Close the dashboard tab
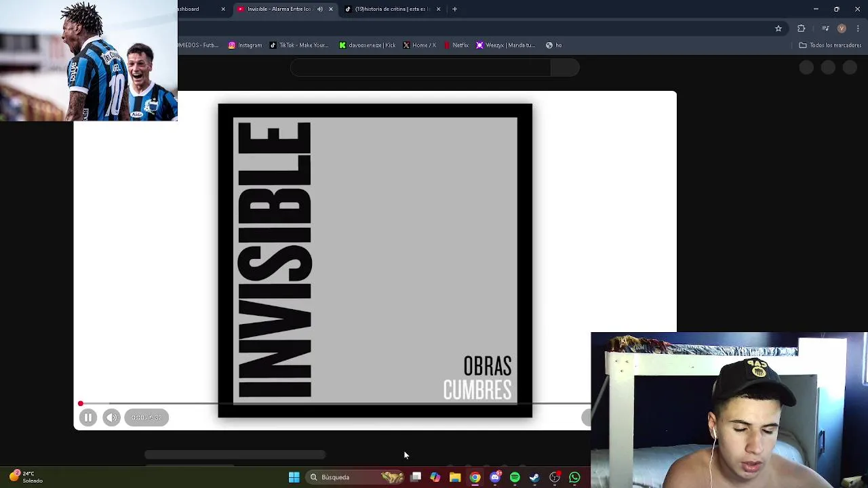The image size is (868, 488). pos(223,9)
